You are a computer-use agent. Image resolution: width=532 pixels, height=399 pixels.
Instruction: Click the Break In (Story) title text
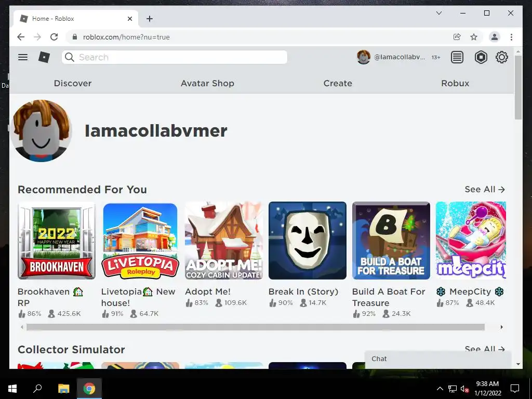(303, 291)
